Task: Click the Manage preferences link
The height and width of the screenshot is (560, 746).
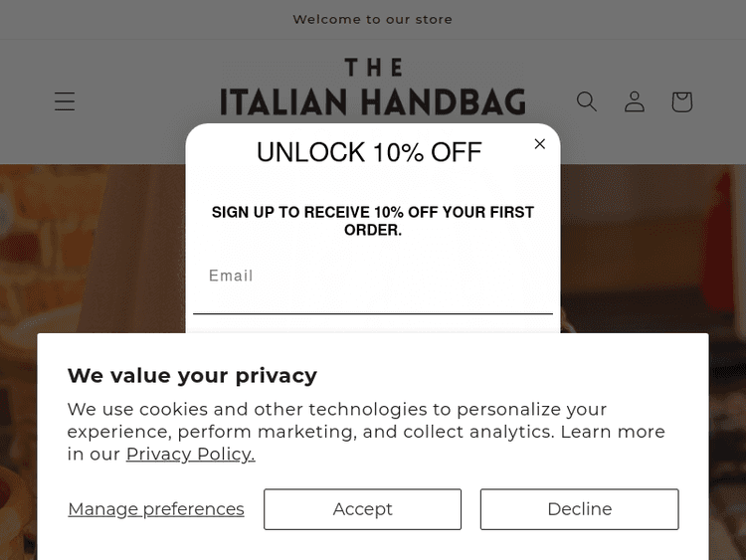Action: tap(156, 509)
